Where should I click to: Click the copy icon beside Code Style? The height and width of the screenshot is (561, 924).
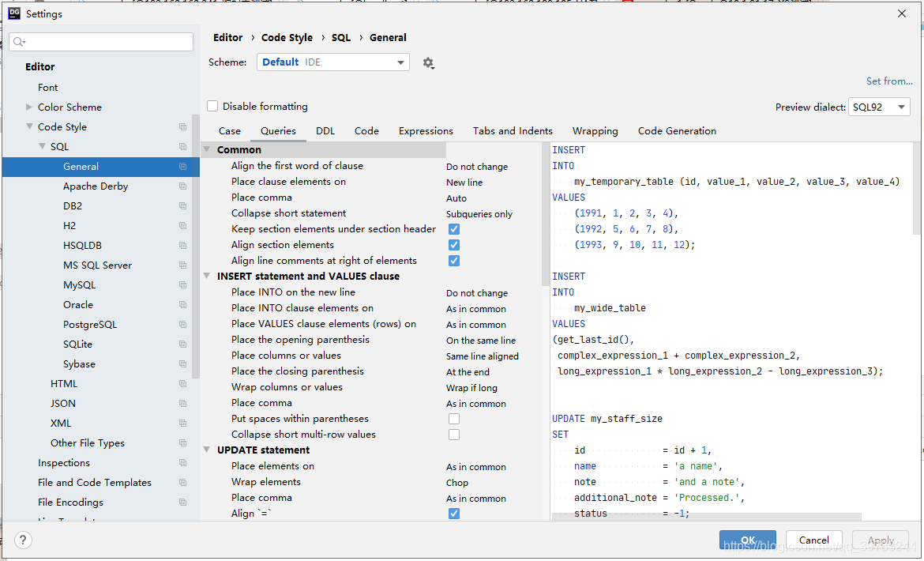coord(182,126)
